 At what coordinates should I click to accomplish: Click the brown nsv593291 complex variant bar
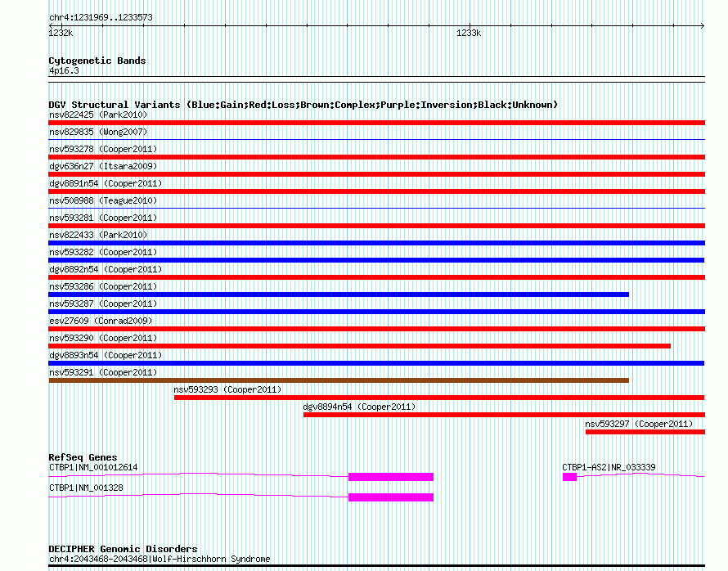(339, 380)
